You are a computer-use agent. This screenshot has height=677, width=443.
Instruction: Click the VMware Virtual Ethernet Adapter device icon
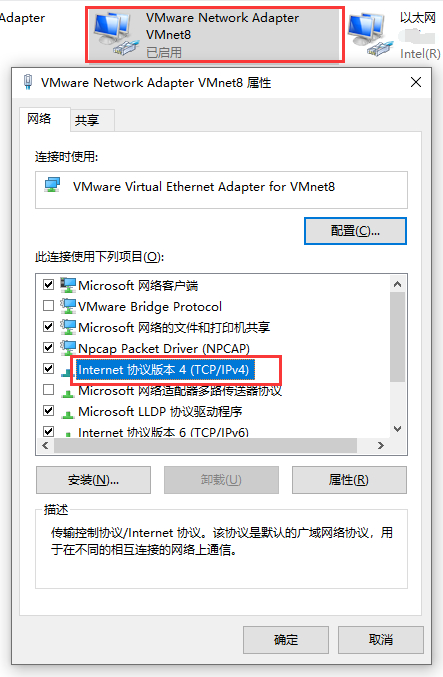53,185
